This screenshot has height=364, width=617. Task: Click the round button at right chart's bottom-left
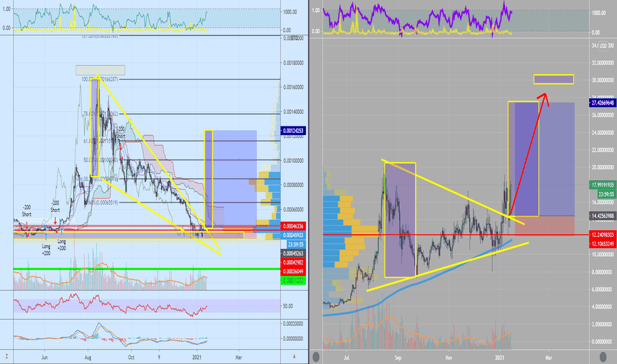click(316, 357)
